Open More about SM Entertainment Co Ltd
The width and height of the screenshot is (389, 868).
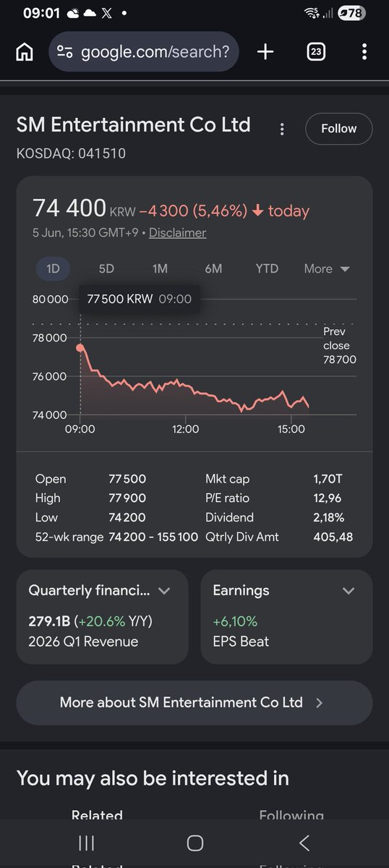coord(194,702)
